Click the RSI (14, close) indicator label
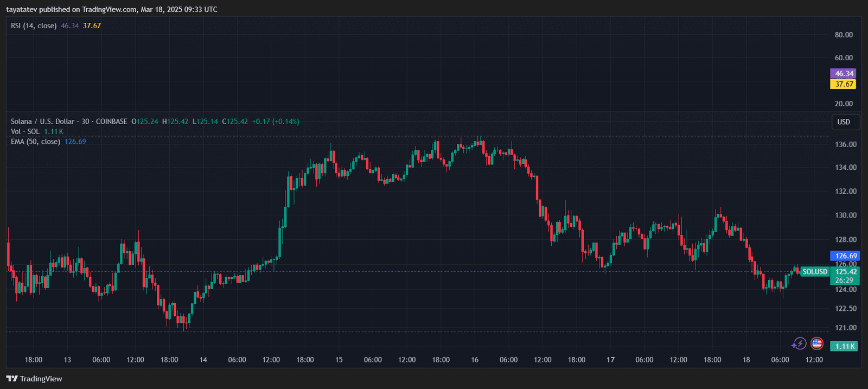The height and width of the screenshot is (389, 868). [34, 25]
